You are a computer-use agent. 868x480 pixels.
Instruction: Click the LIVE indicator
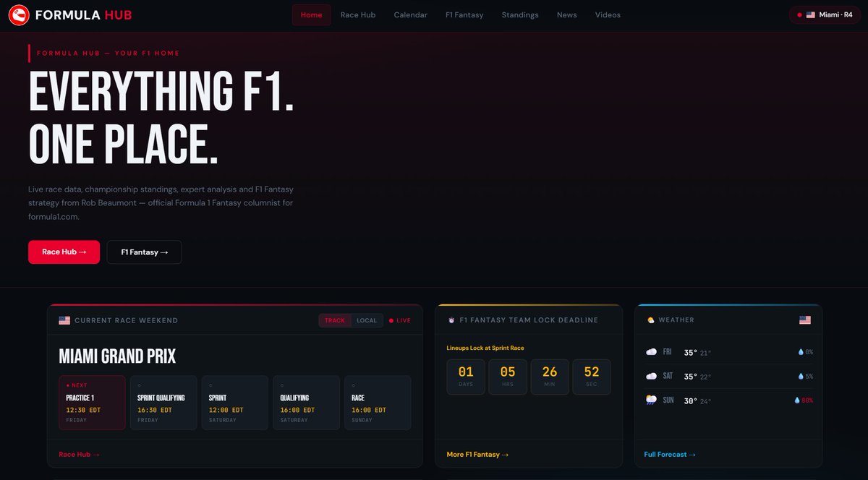400,320
